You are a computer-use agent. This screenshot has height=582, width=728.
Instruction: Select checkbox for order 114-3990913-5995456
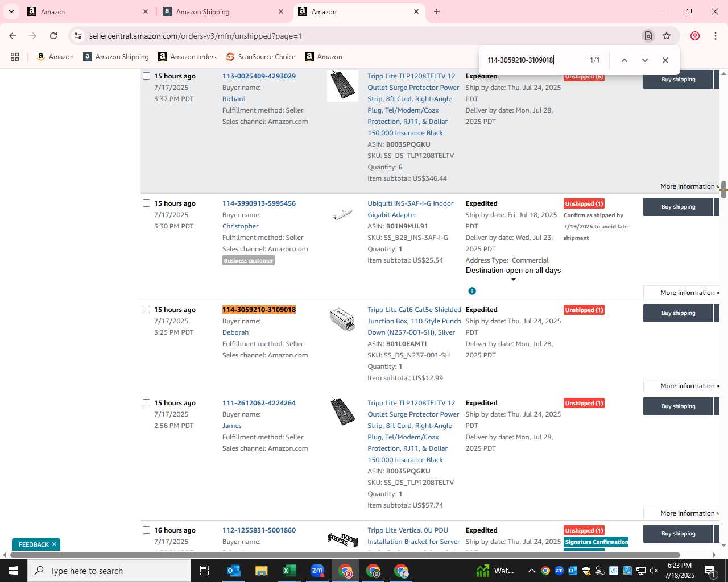146,203
